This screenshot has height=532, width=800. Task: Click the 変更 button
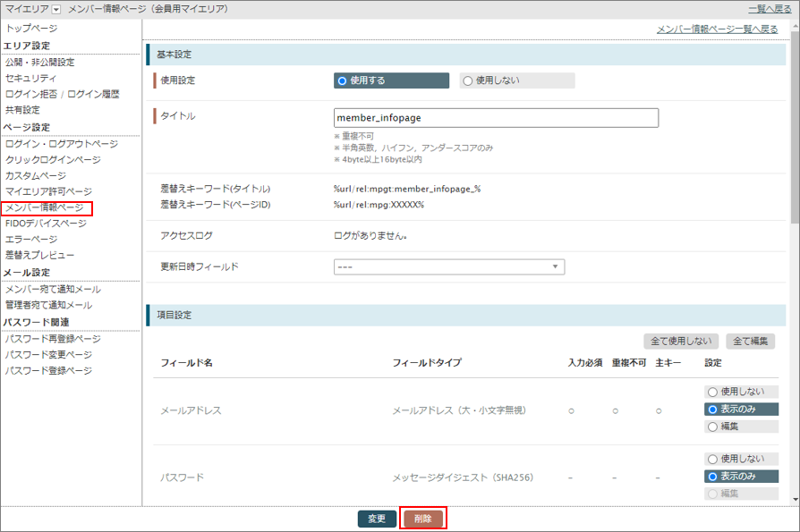coord(377,518)
